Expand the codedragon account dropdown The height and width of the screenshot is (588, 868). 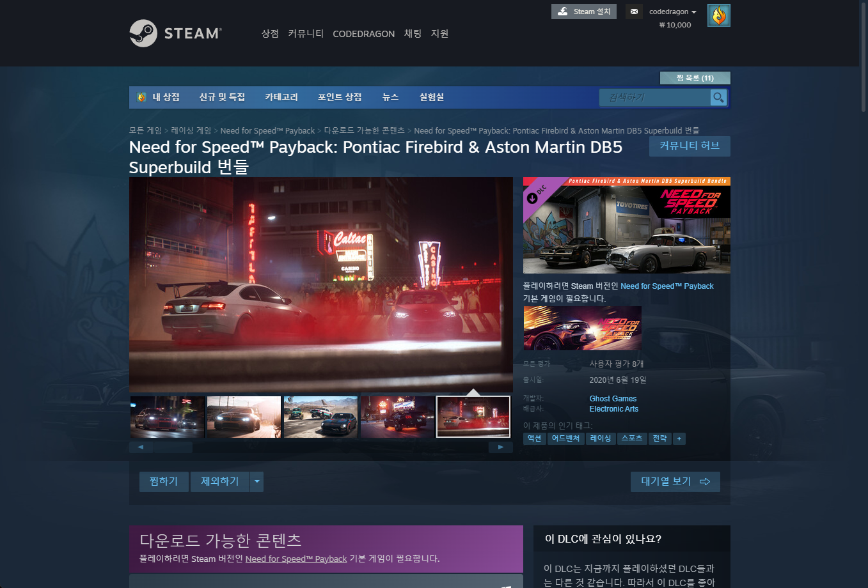point(673,12)
